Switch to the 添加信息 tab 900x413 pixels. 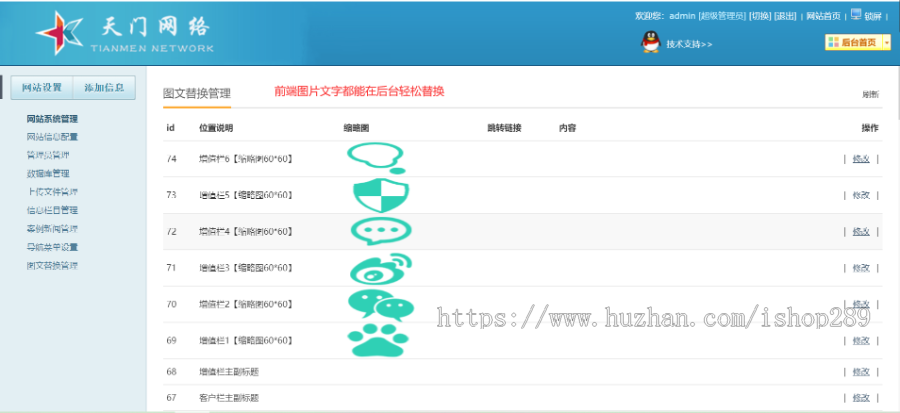104,88
